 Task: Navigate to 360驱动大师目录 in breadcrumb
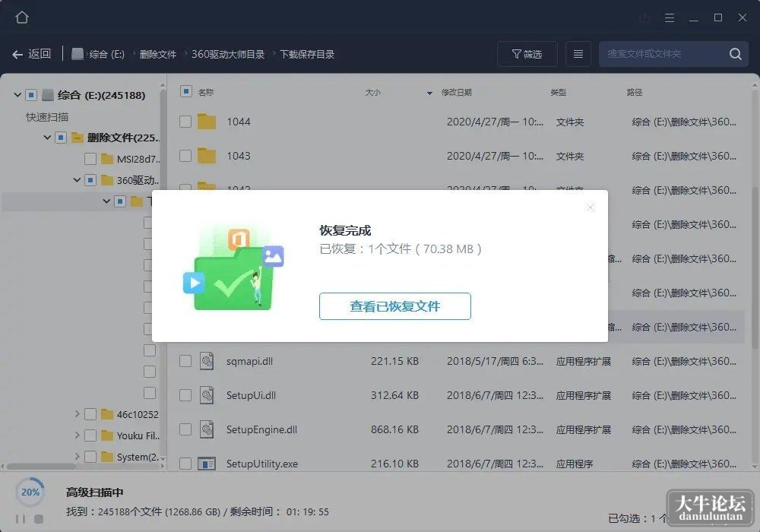click(228, 54)
